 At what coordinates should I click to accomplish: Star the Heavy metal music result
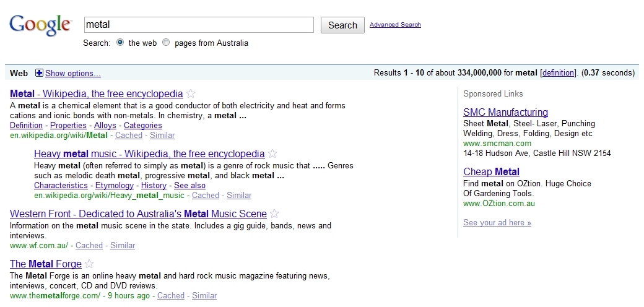pyautogui.click(x=272, y=154)
